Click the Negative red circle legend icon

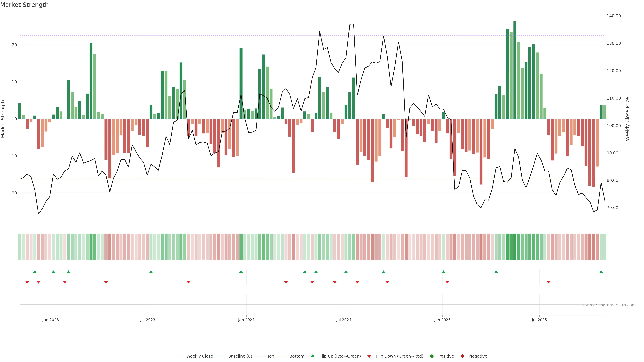[462, 356]
